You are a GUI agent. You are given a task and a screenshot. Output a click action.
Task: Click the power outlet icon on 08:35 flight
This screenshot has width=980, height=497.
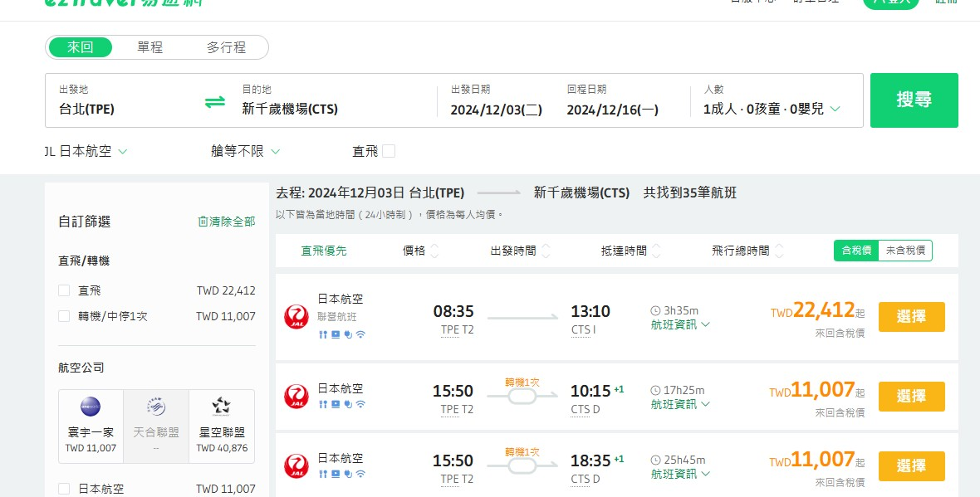[x=348, y=334]
